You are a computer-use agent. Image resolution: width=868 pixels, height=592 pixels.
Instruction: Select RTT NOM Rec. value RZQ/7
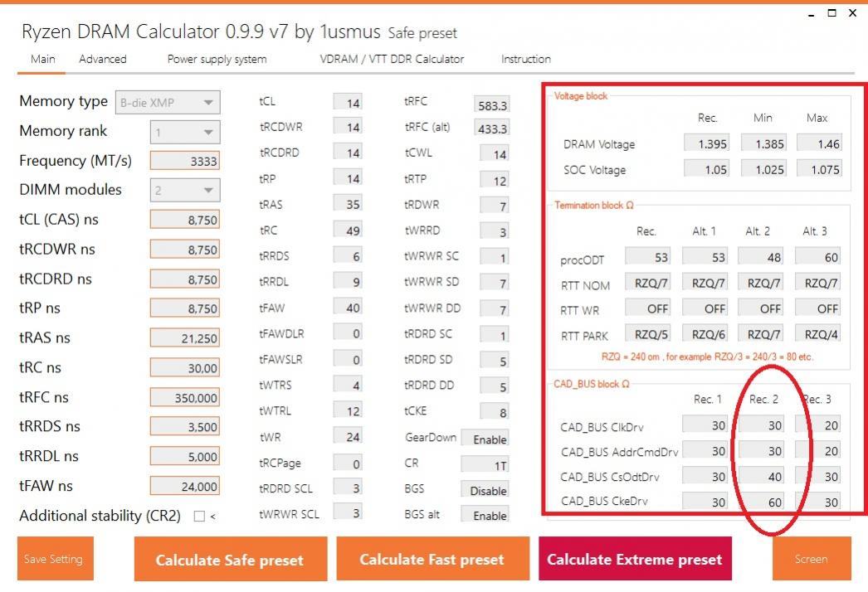647,283
